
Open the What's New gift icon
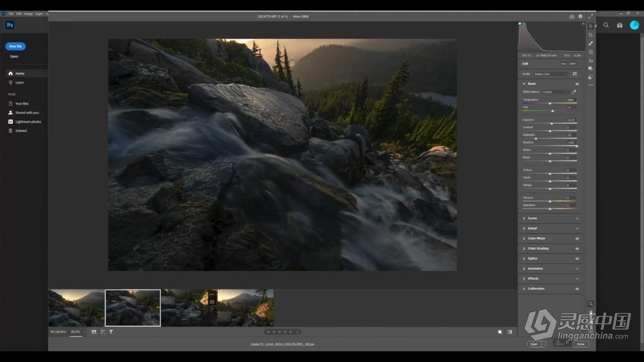[x=619, y=25]
